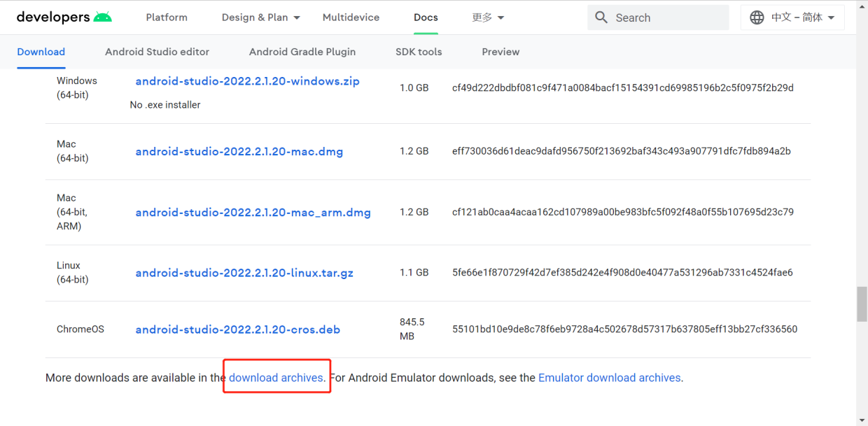This screenshot has width=868, height=426.
Task: Select the Docs top navigation item
Action: [426, 17]
